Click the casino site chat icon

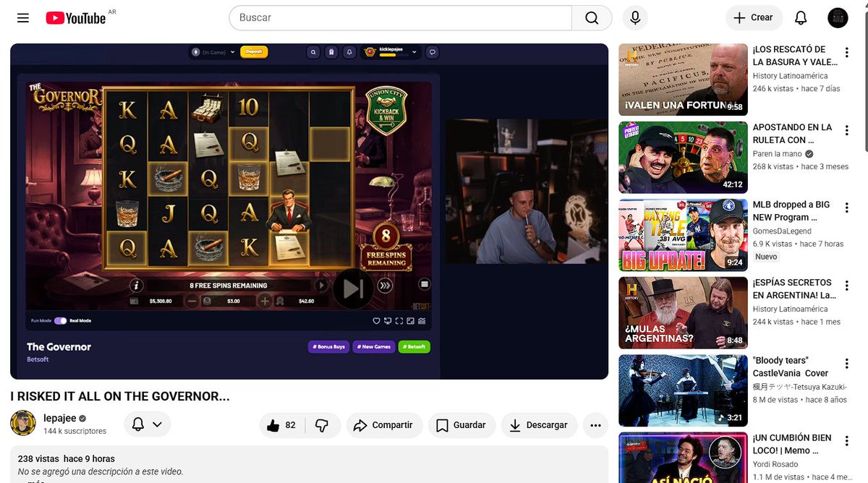tap(433, 52)
